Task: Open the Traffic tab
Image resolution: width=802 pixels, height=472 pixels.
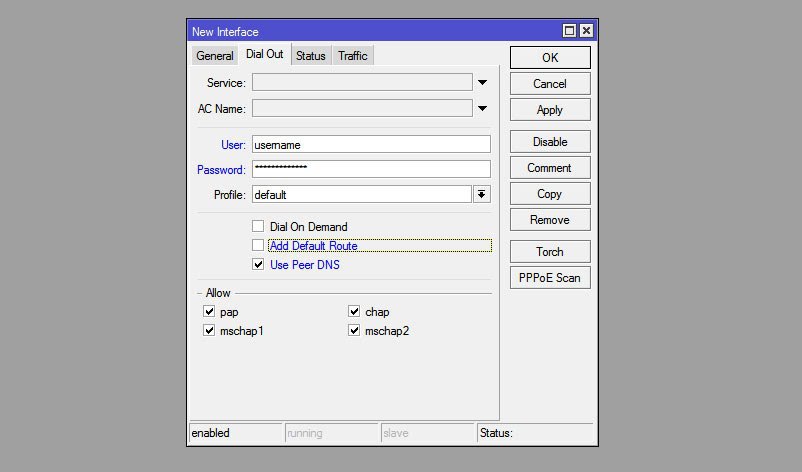Action: (x=353, y=56)
